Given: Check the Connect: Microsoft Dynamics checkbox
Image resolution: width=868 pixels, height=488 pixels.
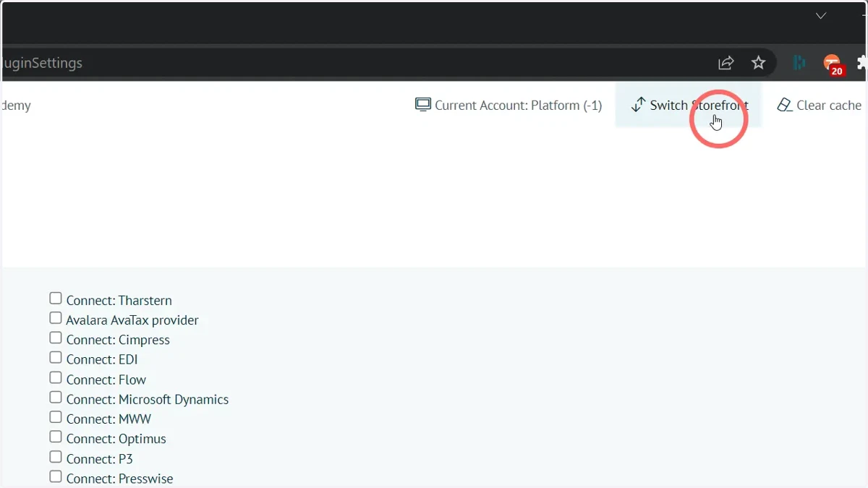Looking at the screenshot, I should tap(56, 398).
